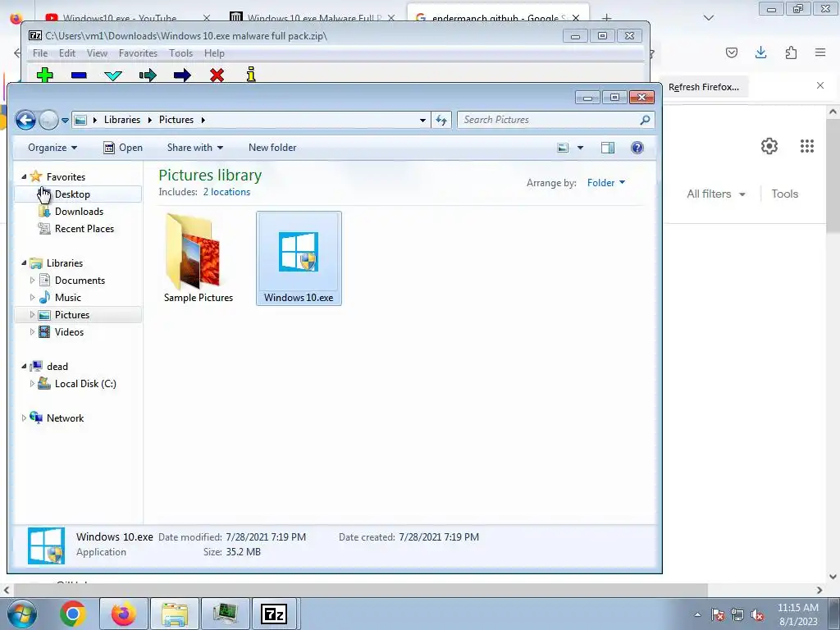Show hidden tray icons arrow
This screenshot has height=630, width=840.
click(697, 615)
